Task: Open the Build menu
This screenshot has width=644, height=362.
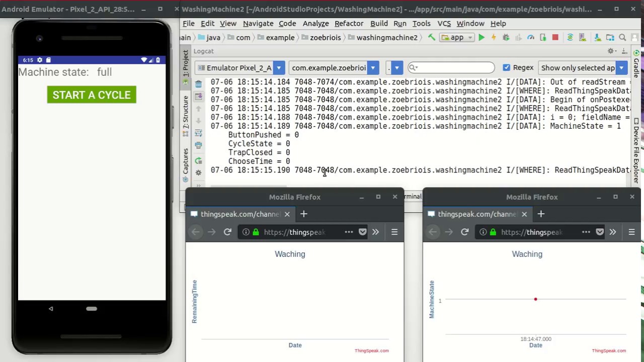Action: tap(379, 24)
